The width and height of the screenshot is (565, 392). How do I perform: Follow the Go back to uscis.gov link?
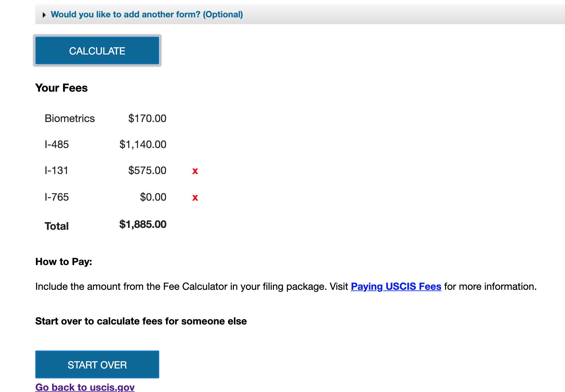pos(85,387)
